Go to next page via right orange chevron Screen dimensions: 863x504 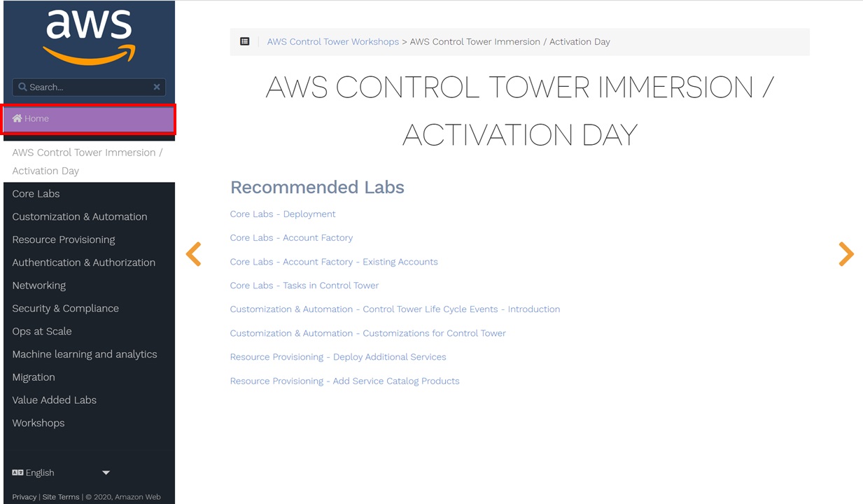coord(846,254)
